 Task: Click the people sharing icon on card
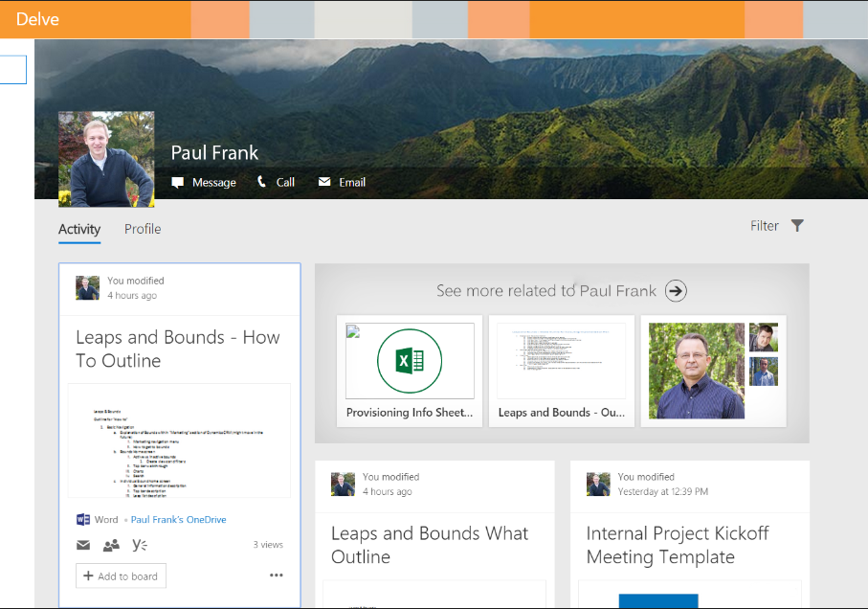tap(111, 546)
